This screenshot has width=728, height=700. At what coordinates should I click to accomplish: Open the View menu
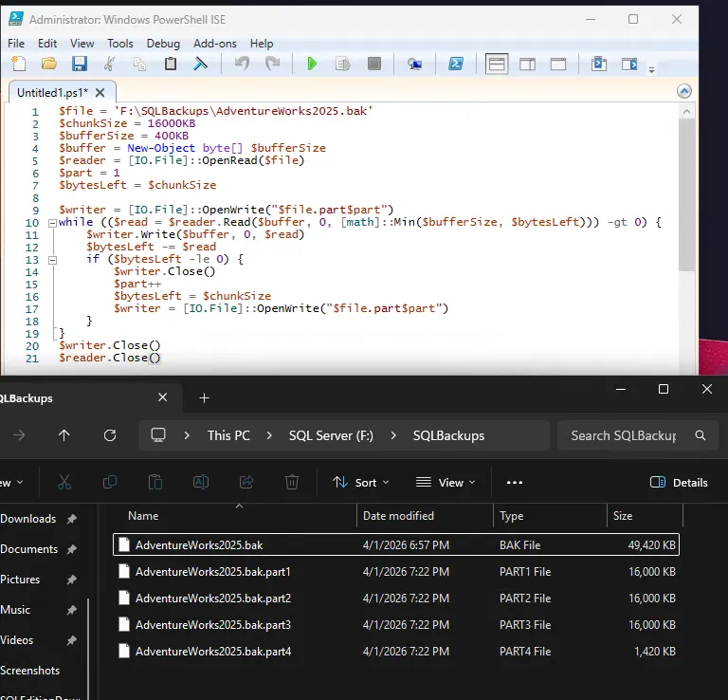tap(82, 44)
